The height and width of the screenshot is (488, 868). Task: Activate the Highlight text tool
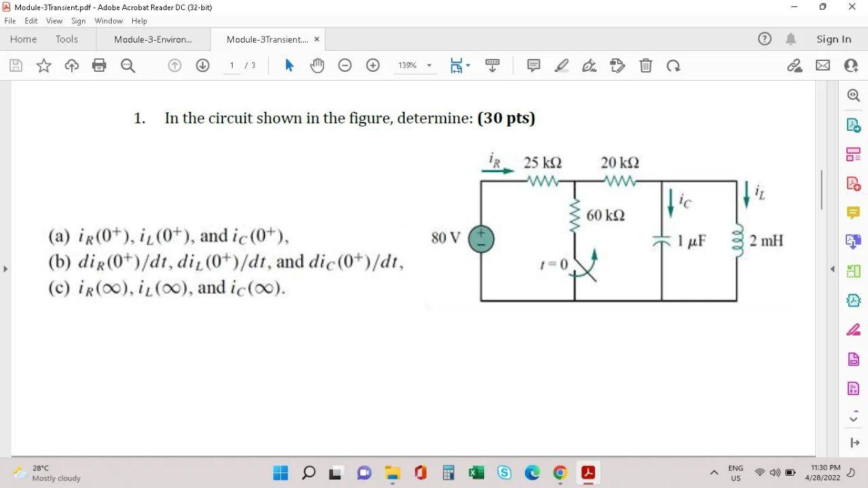561,65
